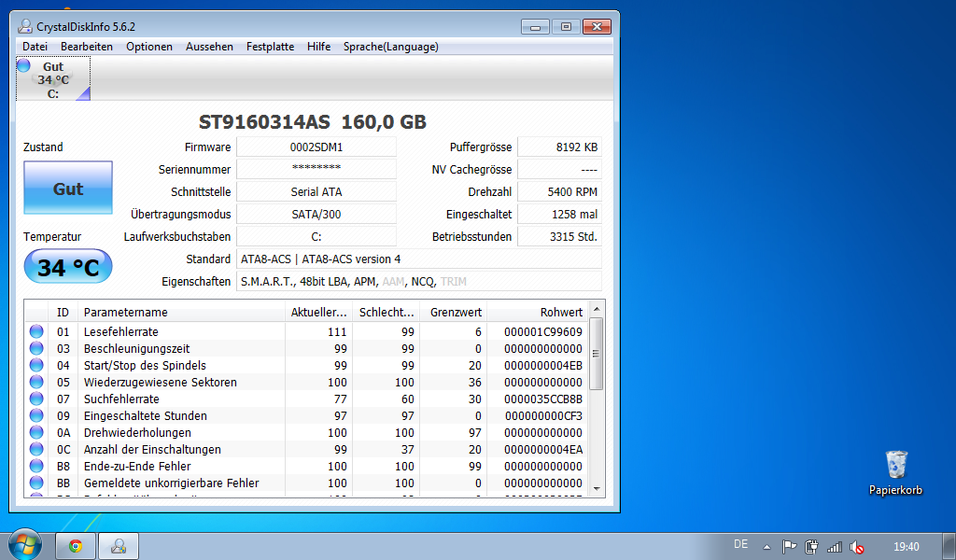Viewport: 956px width, 560px height.
Task: Click the CrystalDiskInfo taskbar button
Action: point(119,546)
